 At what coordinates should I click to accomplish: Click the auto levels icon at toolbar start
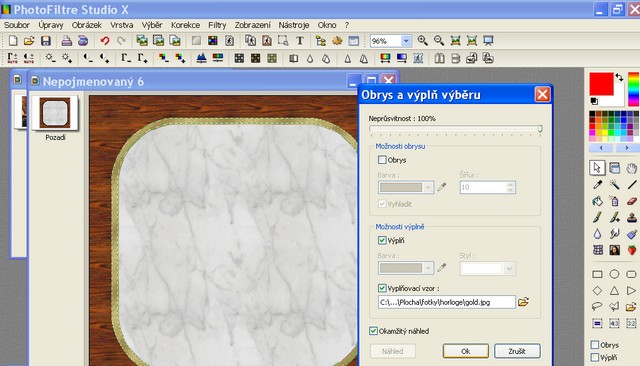13,58
